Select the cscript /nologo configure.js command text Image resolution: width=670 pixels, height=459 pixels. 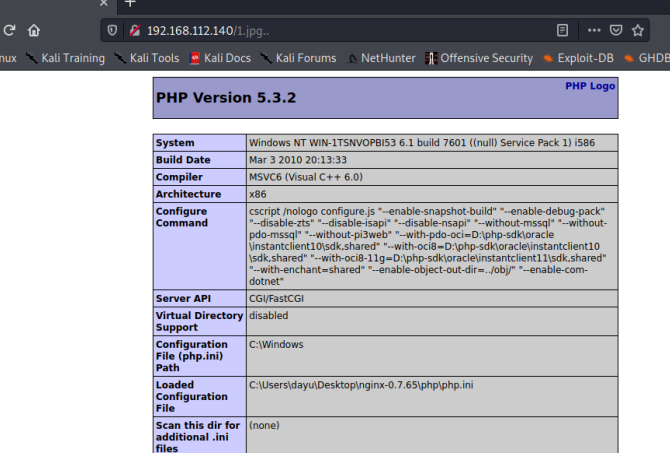428,246
